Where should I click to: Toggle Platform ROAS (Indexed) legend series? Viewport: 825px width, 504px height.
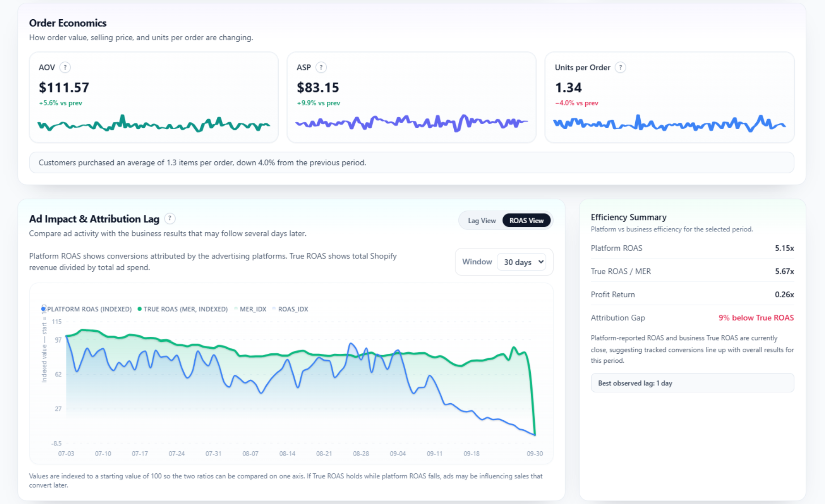[x=87, y=309]
